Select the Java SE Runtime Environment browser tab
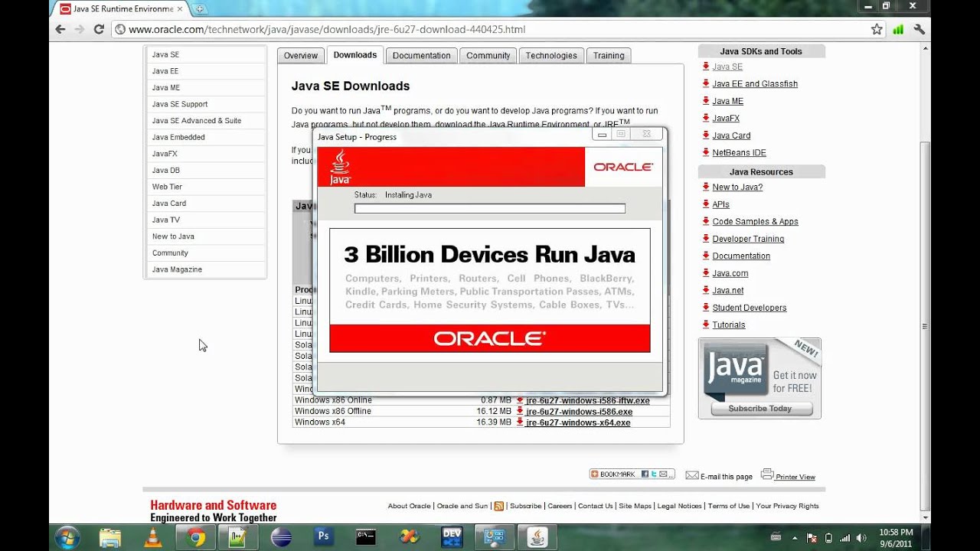Image resolution: width=980 pixels, height=551 pixels. pos(122,9)
